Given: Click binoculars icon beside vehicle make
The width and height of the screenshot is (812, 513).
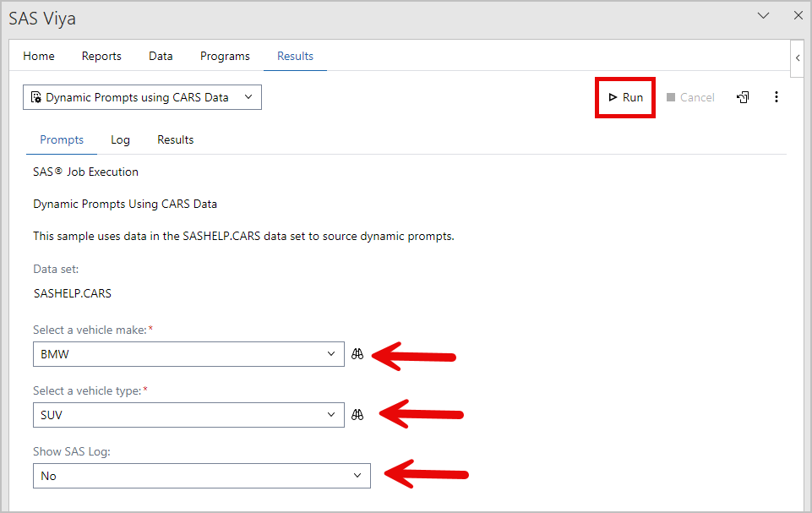Looking at the screenshot, I should coord(357,354).
